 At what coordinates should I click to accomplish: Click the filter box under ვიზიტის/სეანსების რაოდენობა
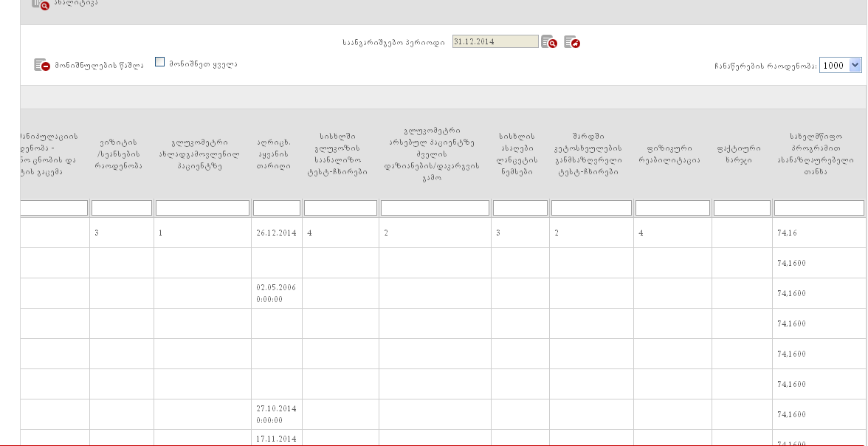point(122,208)
